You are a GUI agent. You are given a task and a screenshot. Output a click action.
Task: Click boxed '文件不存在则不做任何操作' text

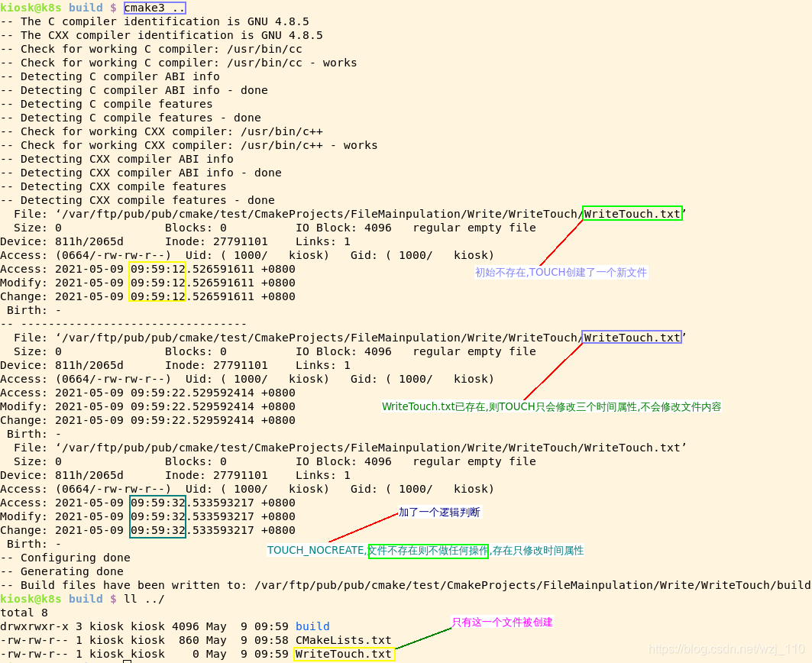pos(429,551)
